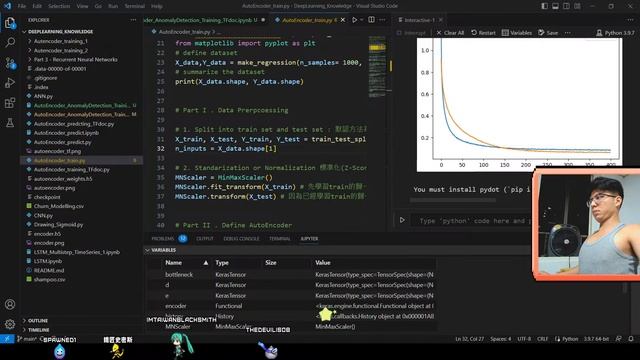Close the AutoEncoder_train.py tab
The image size is (640, 360).
(343, 20)
